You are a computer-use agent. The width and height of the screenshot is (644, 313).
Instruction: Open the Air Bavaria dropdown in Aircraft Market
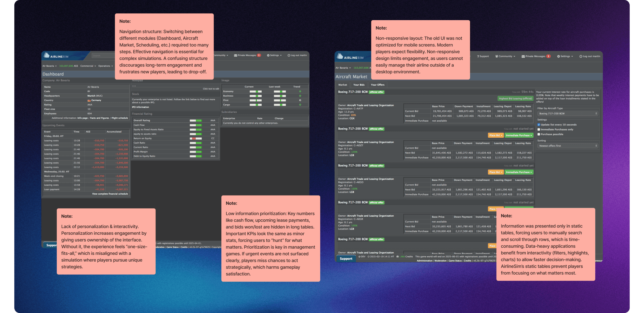pyautogui.click(x=343, y=68)
